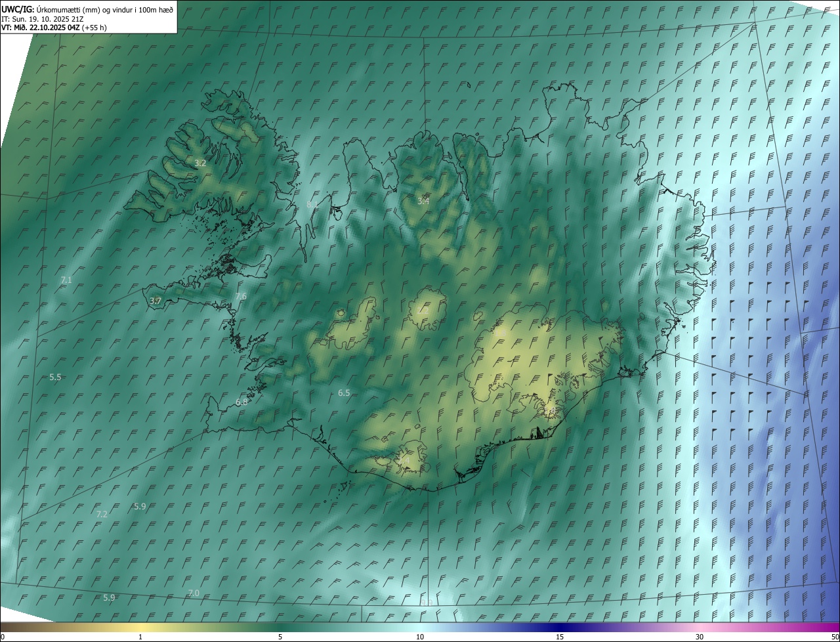Click the map value label '7.6'
This screenshot has height=642, width=840.
click(241, 297)
